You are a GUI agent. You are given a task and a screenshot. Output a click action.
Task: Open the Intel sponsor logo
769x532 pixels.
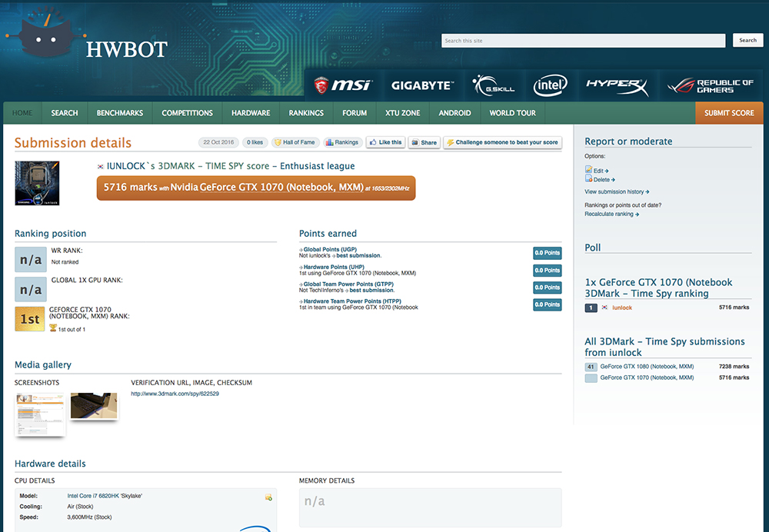pyautogui.click(x=551, y=85)
